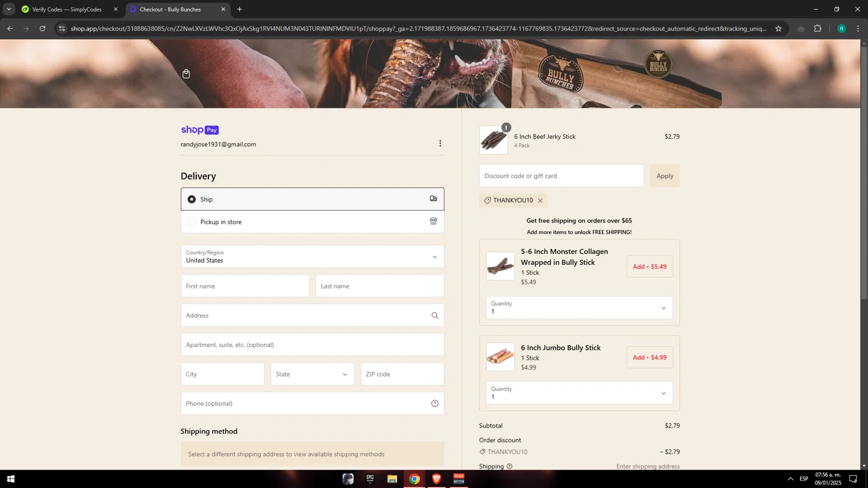
Task: Open the State dropdown
Action: pos(312,374)
